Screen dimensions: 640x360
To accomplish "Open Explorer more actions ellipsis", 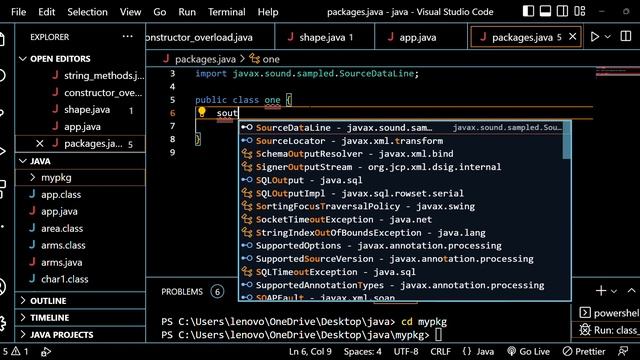I will (x=127, y=37).
